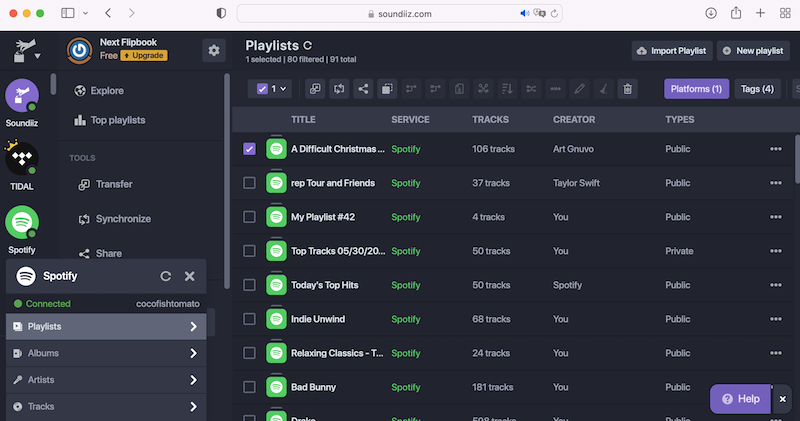Screen dimensions: 800x421
Task: Refresh the Playlists list header icon
Action: [308, 46]
